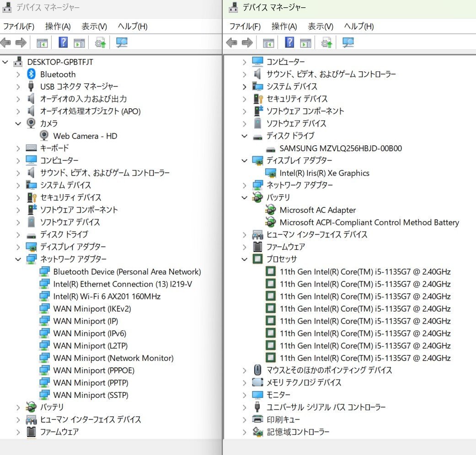Click the プロセッサ chip icon
The height and width of the screenshot is (455, 476).
pyautogui.click(x=257, y=259)
